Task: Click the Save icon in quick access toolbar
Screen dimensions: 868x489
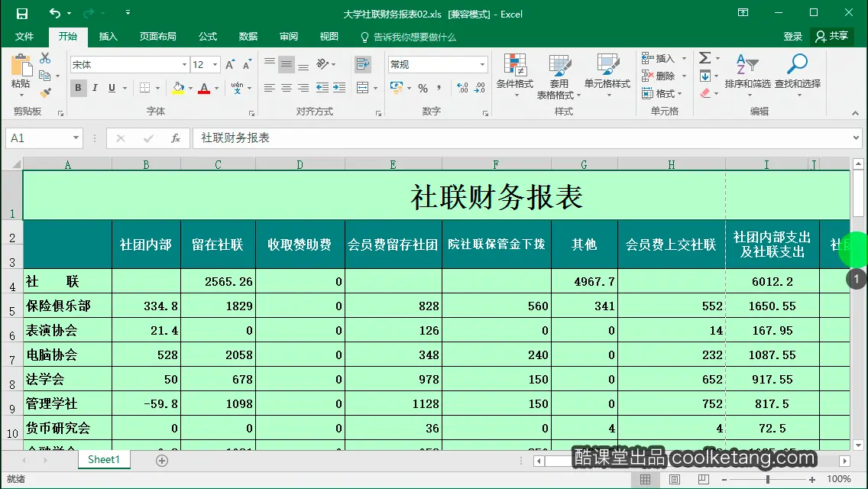Action: pyautogui.click(x=21, y=13)
